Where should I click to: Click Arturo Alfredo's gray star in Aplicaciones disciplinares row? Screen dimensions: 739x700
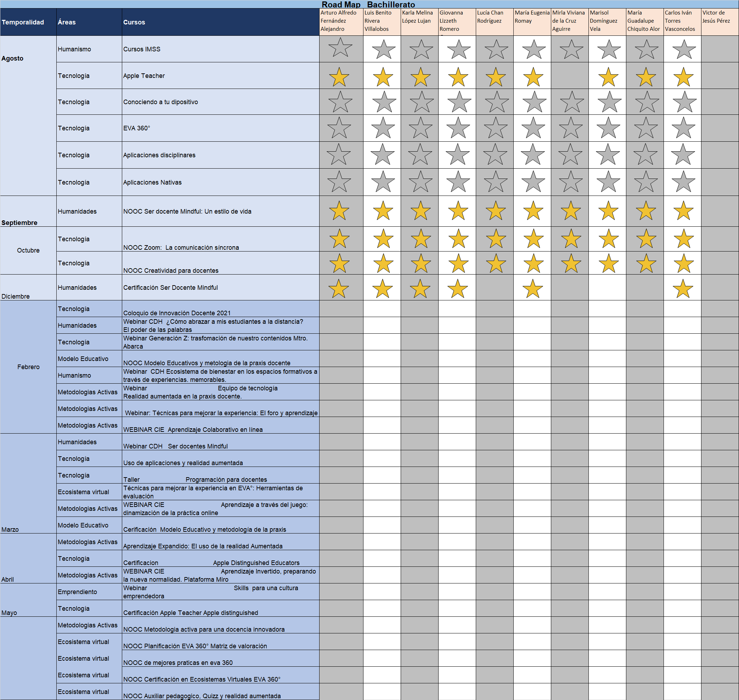tap(339, 154)
